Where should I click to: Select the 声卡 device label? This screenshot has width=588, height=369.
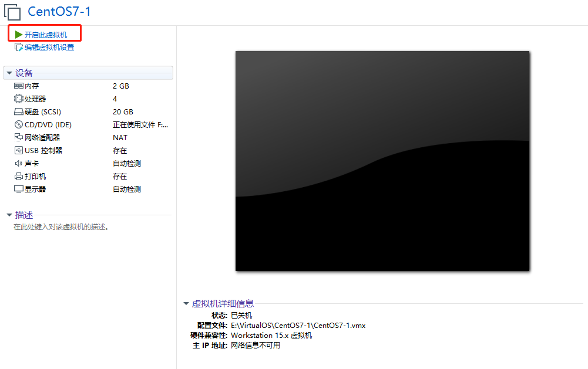pyautogui.click(x=32, y=163)
